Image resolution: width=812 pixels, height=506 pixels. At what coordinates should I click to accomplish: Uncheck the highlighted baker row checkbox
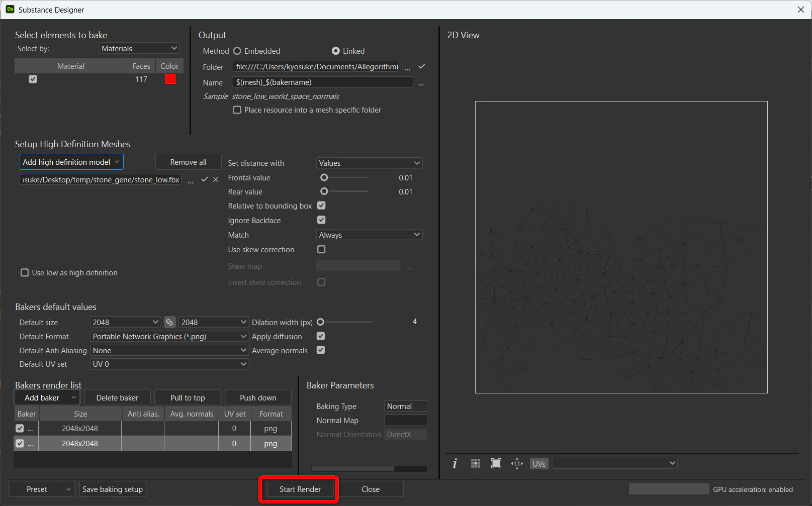coord(20,444)
